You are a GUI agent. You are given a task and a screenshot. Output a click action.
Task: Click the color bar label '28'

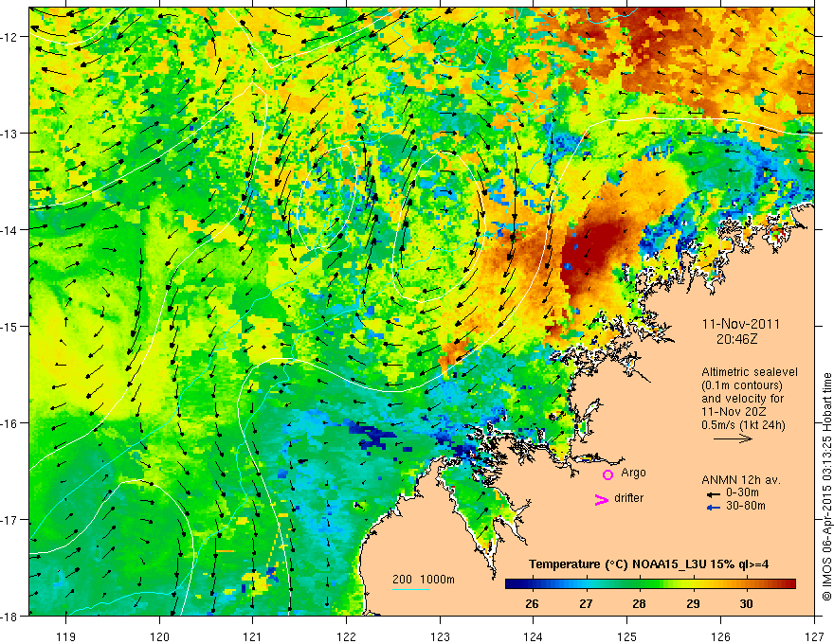tap(639, 603)
